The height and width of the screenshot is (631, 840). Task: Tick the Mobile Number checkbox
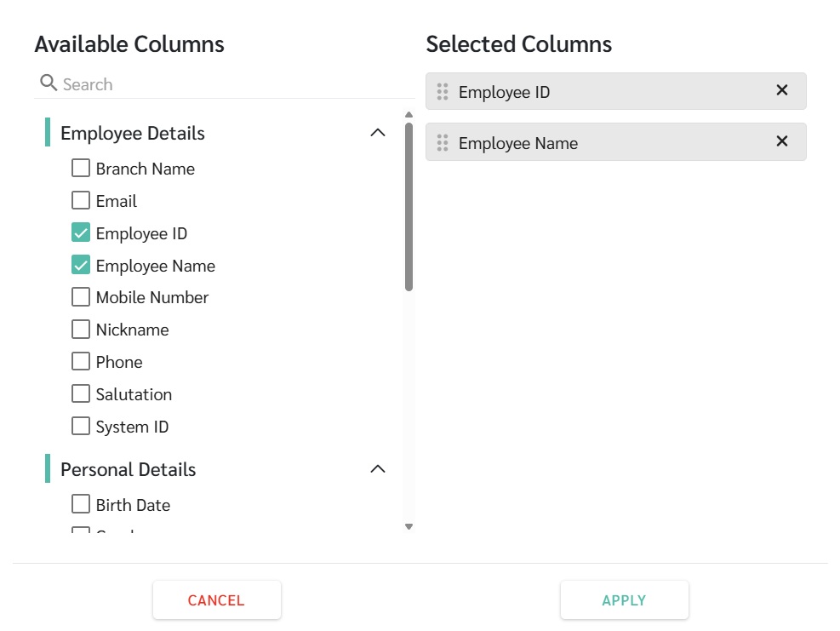81,297
